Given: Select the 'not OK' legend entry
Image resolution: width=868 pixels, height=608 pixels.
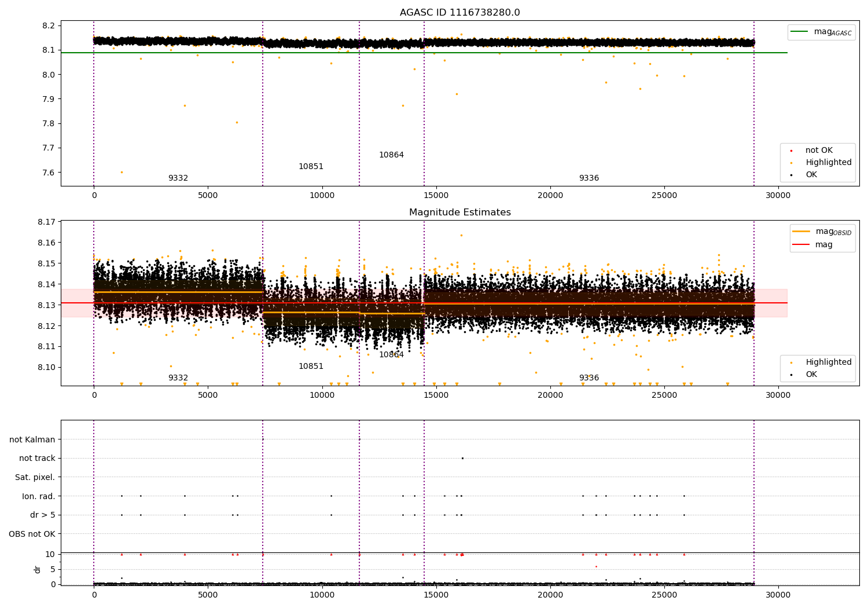Looking at the screenshot, I should coord(819,151).
